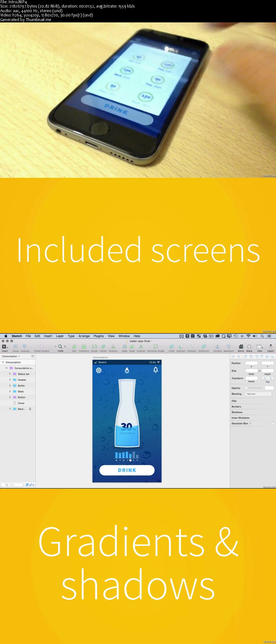
Task: Expand the Status bar group
Action: pyautogui.click(x=10, y=374)
